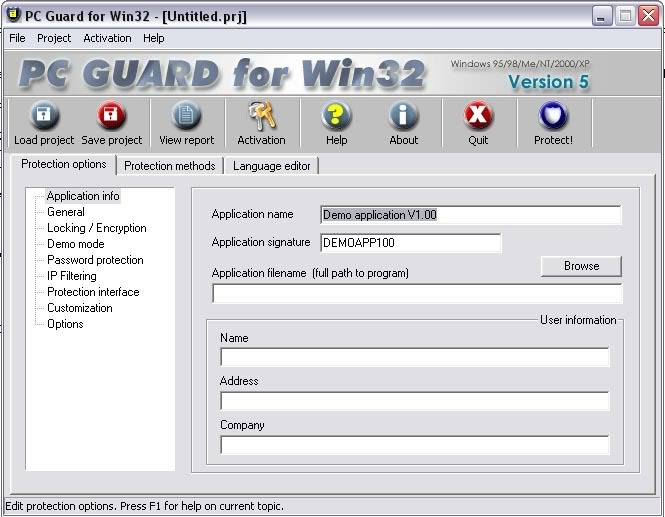Click the Browse button

(x=581, y=266)
